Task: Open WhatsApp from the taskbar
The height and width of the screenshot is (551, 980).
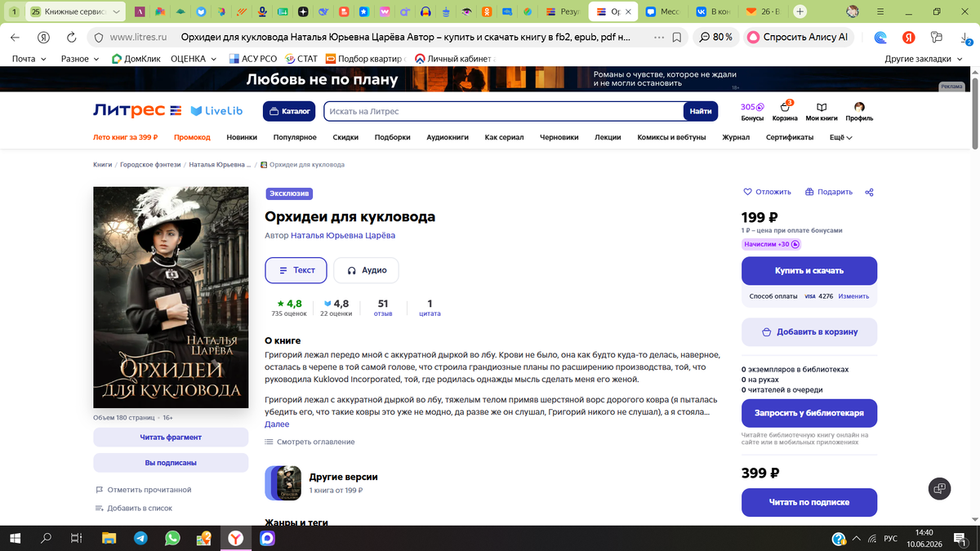Action: (x=172, y=538)
